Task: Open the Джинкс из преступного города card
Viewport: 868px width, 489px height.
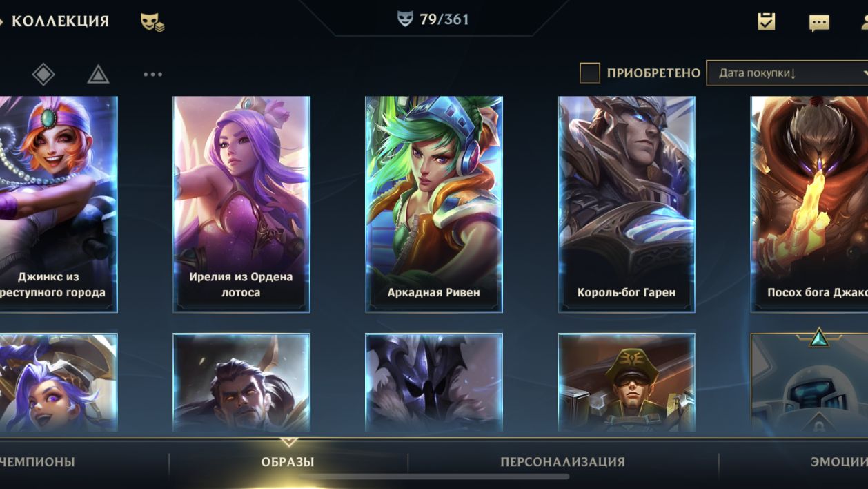Action: (x=59, y=204)
